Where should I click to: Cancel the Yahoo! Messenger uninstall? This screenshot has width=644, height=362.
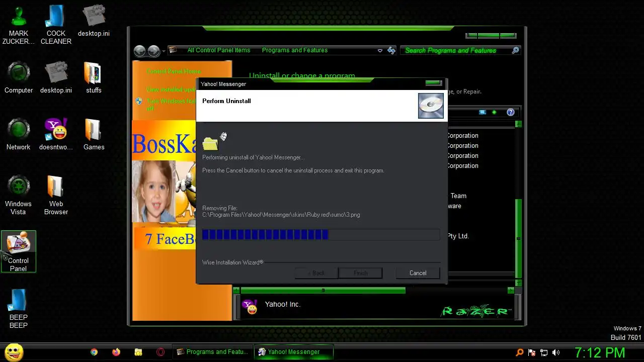pyautogui.click(x=418, y=273)
